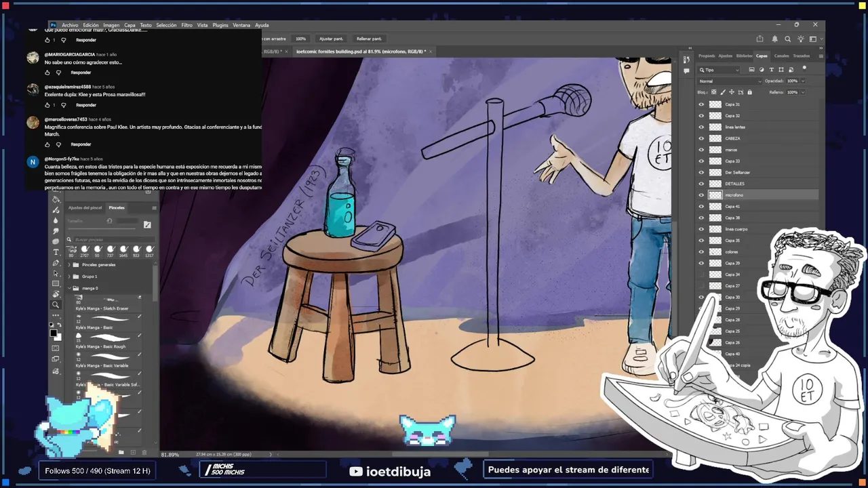The width and height of the screenshot is (868, 488).
Task: Select the Path Selection arrow tool
Action: tap(56, 273)
